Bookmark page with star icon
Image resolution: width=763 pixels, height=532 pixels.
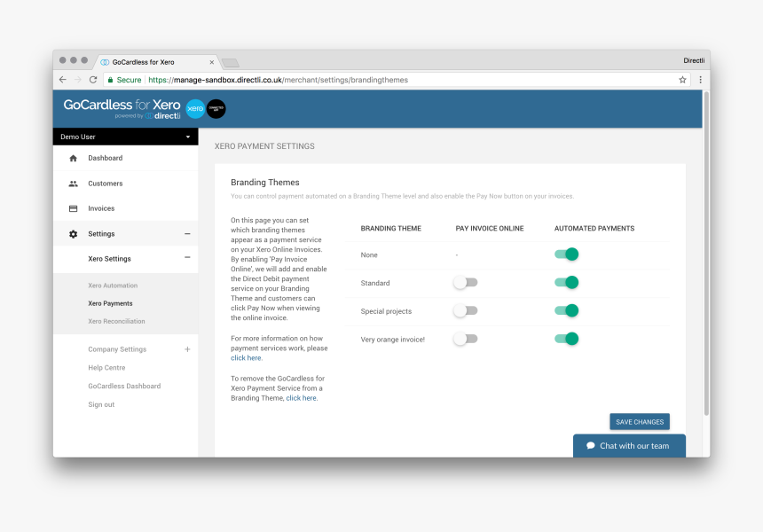(x=682, y=80)
